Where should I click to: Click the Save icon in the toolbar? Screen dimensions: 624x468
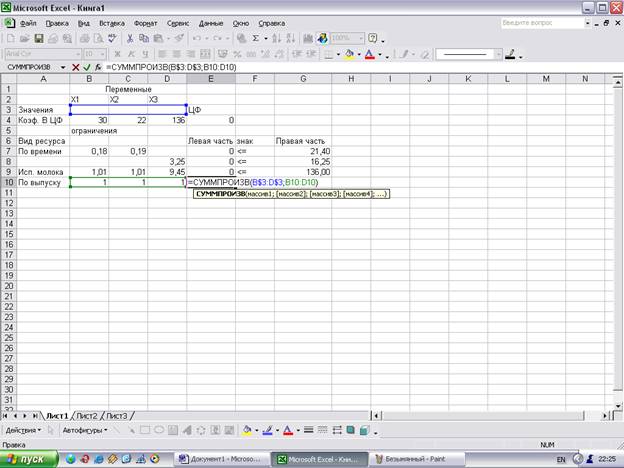pos(38,38)
